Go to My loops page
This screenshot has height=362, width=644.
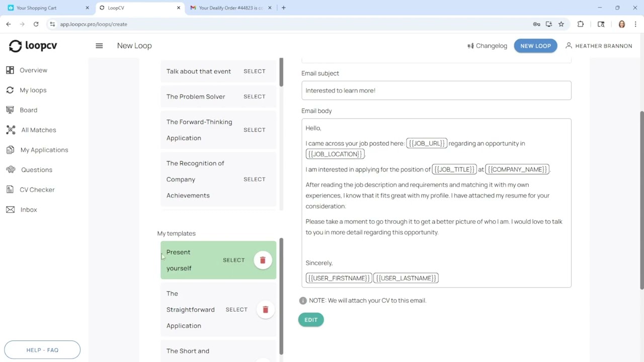[33, 90]
